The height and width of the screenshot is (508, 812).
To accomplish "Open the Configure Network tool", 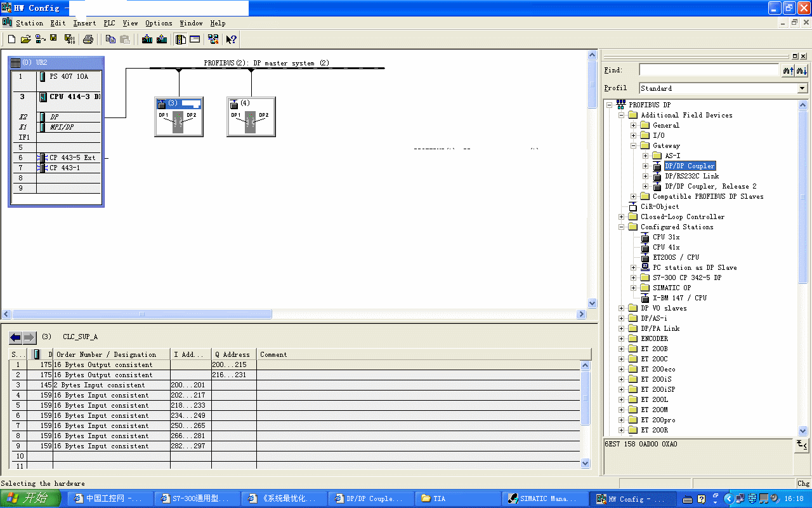I will (213, 39).
